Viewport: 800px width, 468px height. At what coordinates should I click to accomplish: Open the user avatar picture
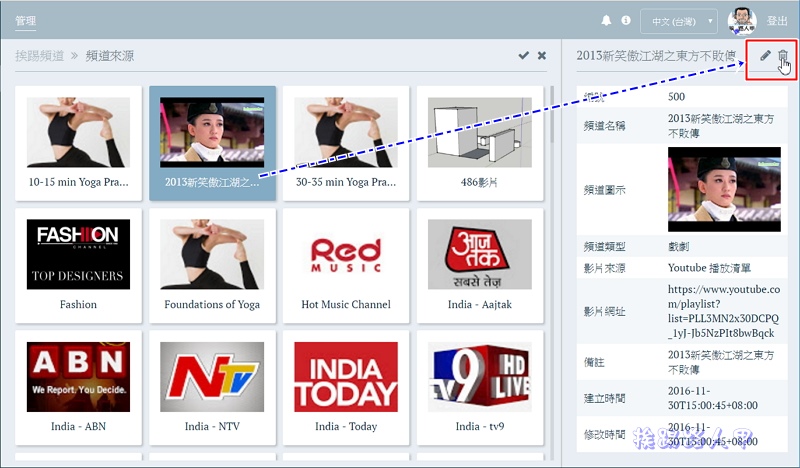click(x=742, y=21)
